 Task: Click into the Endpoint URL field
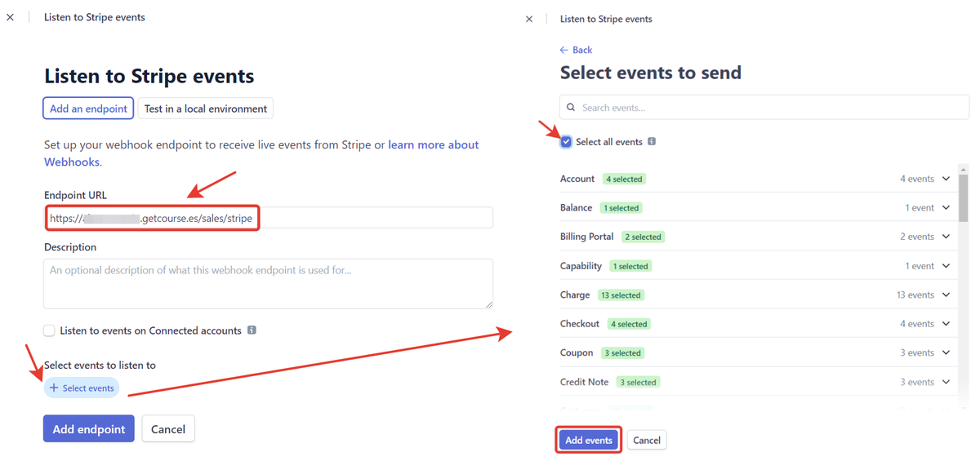coord(269,218)
